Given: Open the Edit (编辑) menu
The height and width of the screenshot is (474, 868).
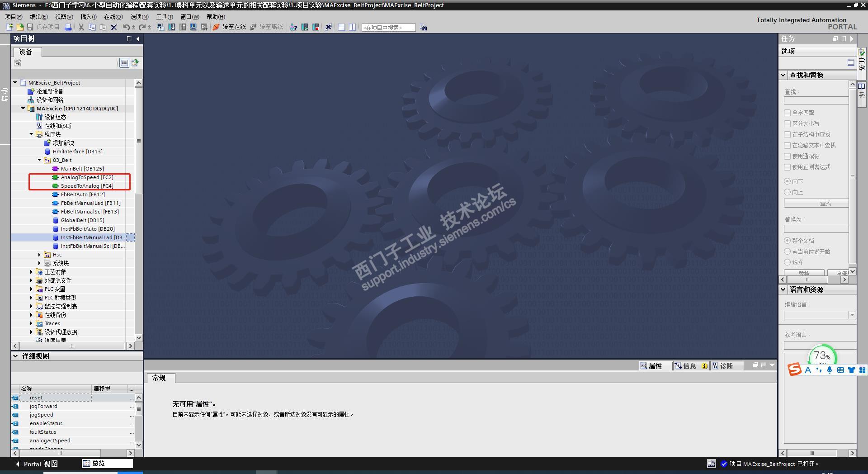Looking at the screenshot, I should point(38,17).
